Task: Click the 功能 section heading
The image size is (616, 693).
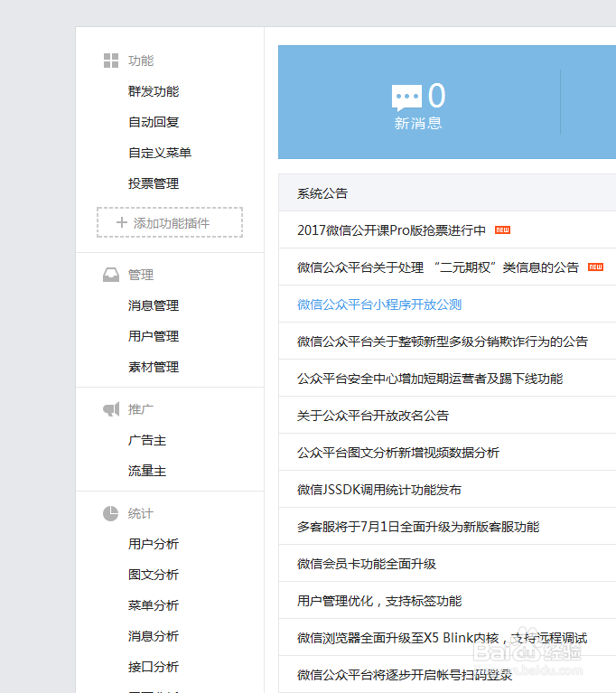Action: coord(141,61)
